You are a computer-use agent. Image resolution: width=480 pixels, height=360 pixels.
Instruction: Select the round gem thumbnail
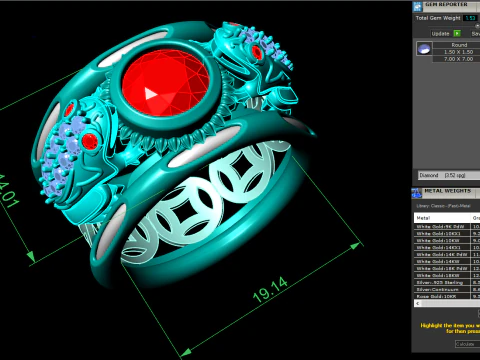tap(424, 49)
